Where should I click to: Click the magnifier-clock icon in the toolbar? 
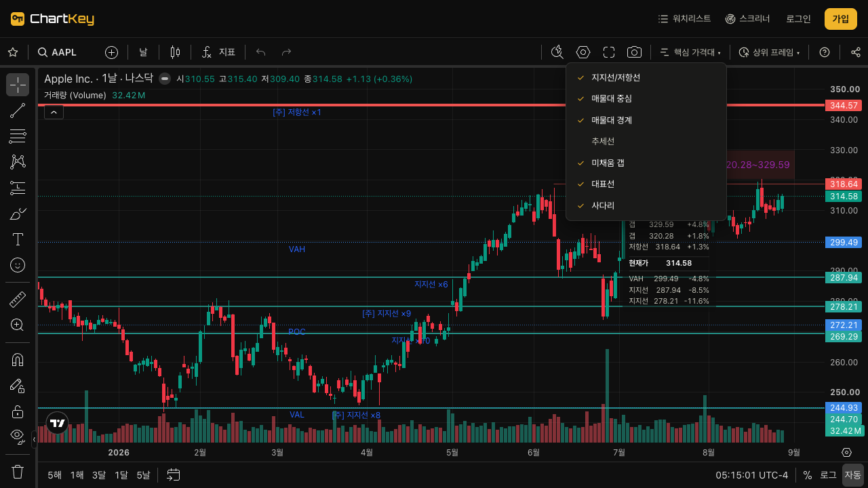click(x=557, y=52)
